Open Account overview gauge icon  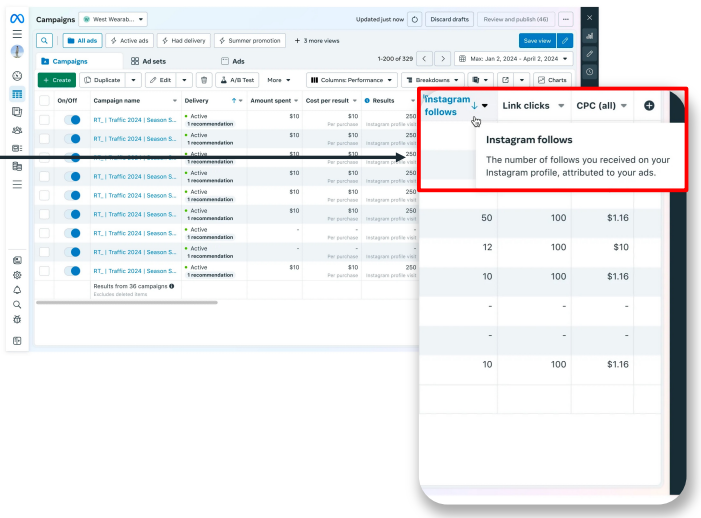click(17, 76)
